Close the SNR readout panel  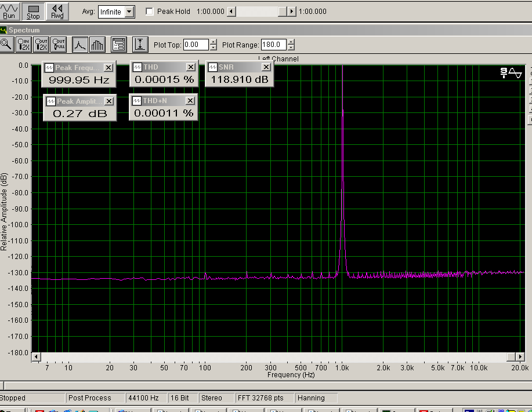click(265, 67)
